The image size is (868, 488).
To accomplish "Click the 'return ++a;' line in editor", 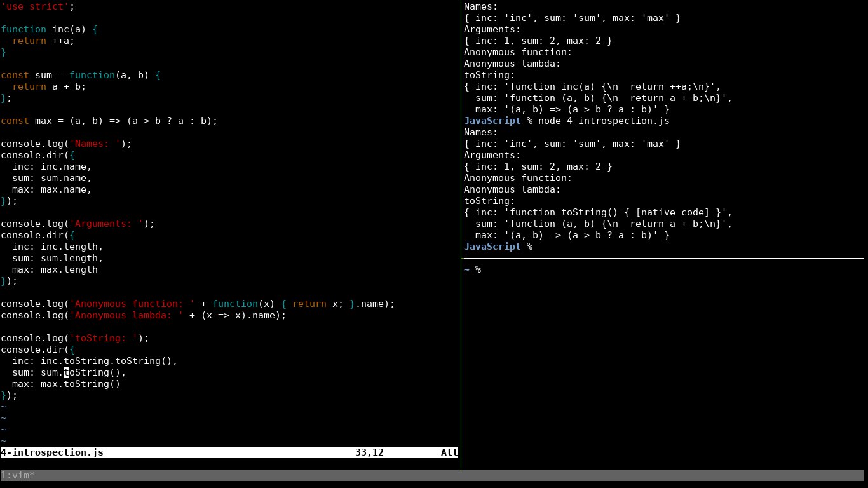I will click(43, 41).
